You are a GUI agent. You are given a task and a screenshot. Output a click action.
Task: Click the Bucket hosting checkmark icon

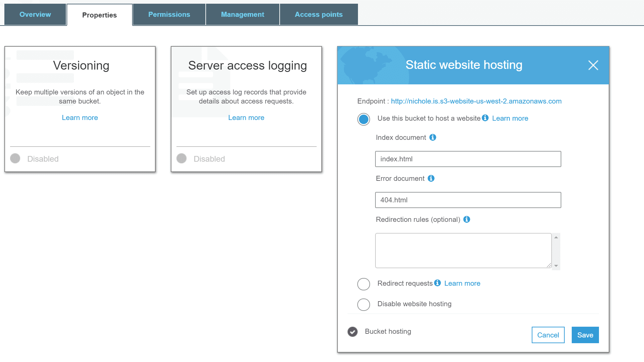(353, 332)
